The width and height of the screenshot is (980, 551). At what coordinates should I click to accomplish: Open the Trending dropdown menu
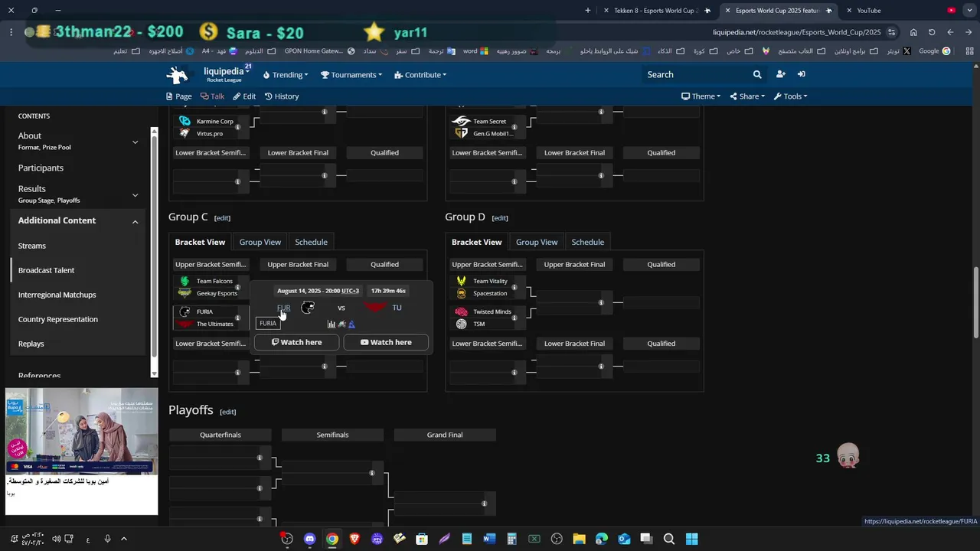pyautogui.click(x=286, y=75)
